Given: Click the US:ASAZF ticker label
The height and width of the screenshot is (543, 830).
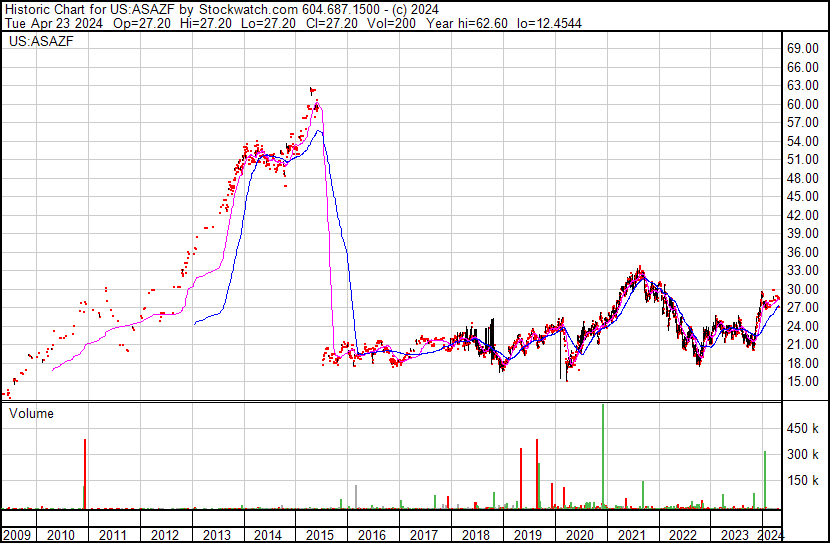Looking at the screenshot, I should (41, 41).
